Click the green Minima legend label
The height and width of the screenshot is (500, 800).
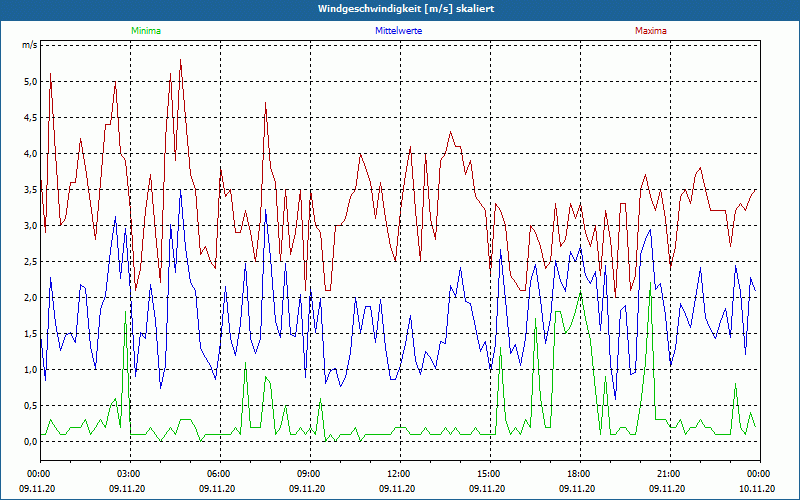pyautogui.click(x=145, y=31)
